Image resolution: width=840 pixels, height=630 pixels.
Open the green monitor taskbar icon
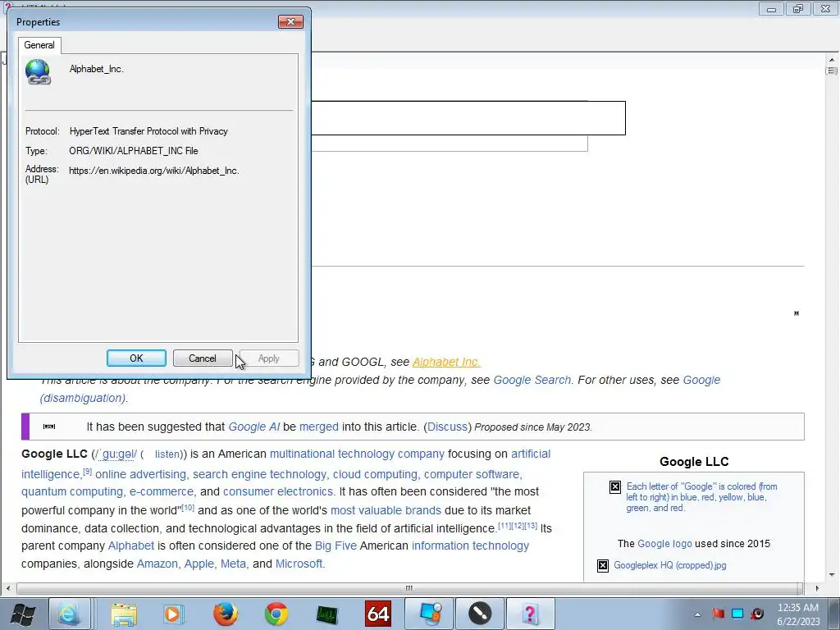[326, 614]
